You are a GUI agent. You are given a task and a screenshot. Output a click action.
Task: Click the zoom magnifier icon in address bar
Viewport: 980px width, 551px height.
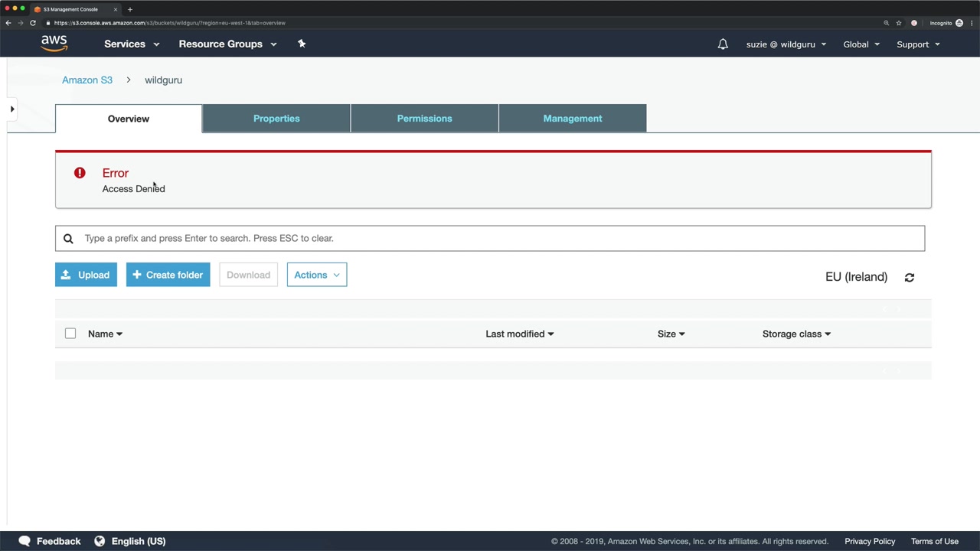tap(887, 23)
